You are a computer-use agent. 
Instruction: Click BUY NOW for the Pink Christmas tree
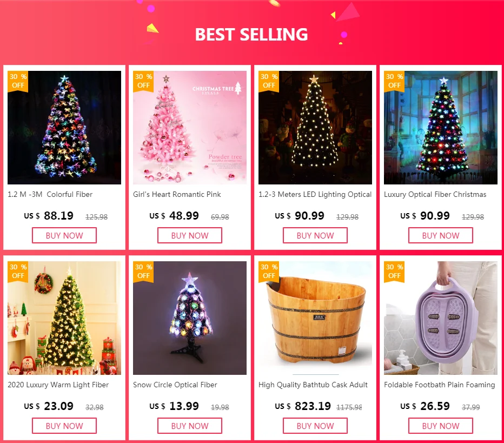click(190, 235)
